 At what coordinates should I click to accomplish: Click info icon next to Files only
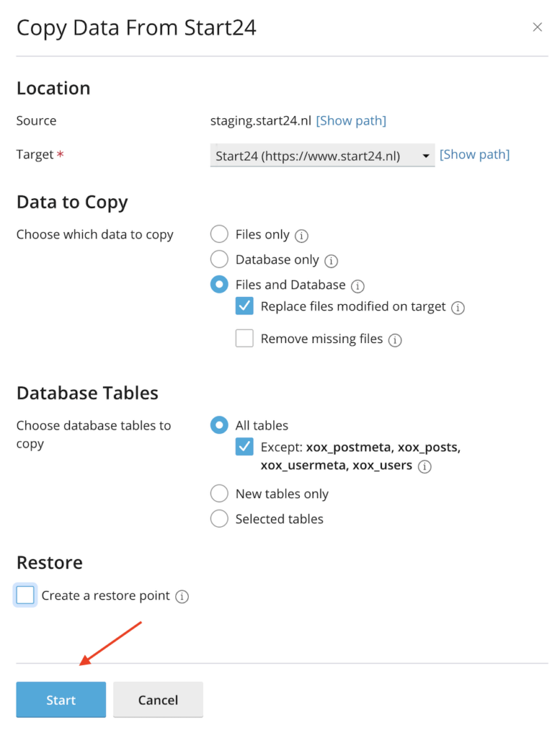302,236
